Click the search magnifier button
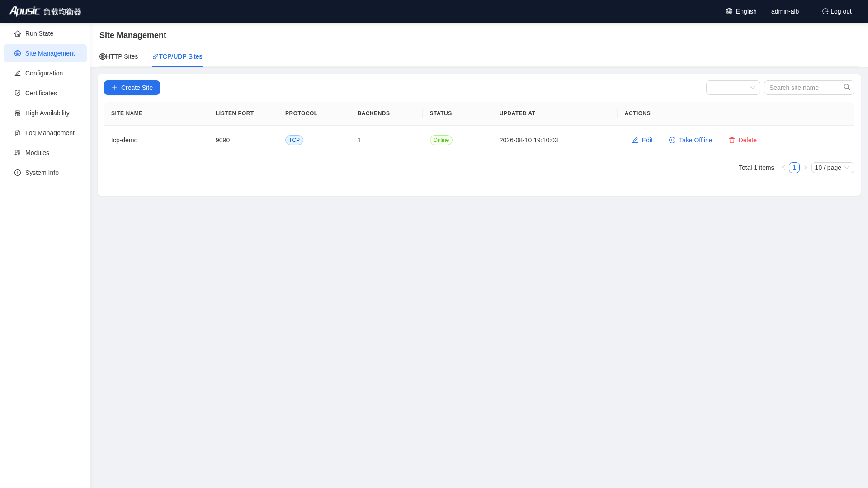This screenshot has width=868, height=488. pos(847,88)
